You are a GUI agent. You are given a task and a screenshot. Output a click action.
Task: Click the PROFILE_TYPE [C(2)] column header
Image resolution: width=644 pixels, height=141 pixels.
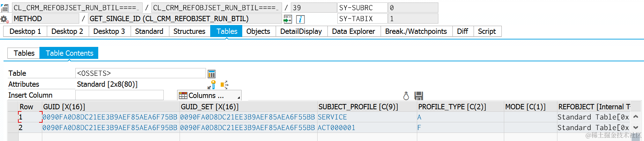pyautogui.click(x=460, y=107)
